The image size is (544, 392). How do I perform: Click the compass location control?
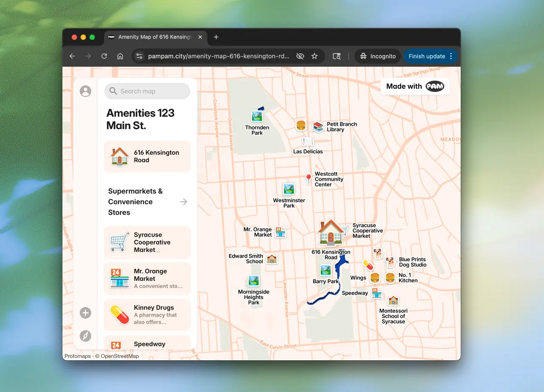[85, 336]
